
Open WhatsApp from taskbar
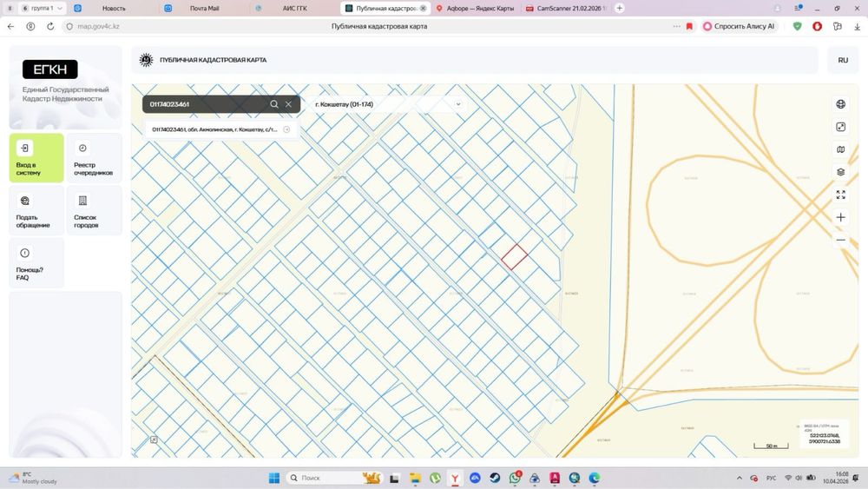pos(515,478)
